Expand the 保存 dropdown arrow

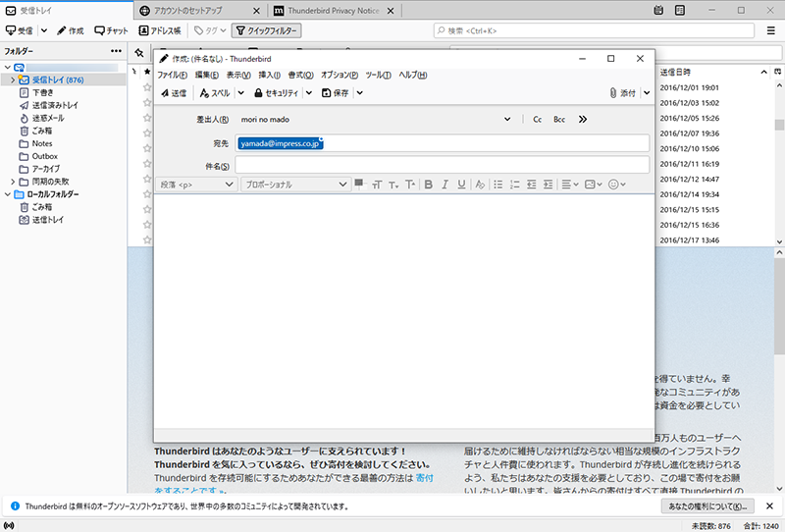(359, 92)
